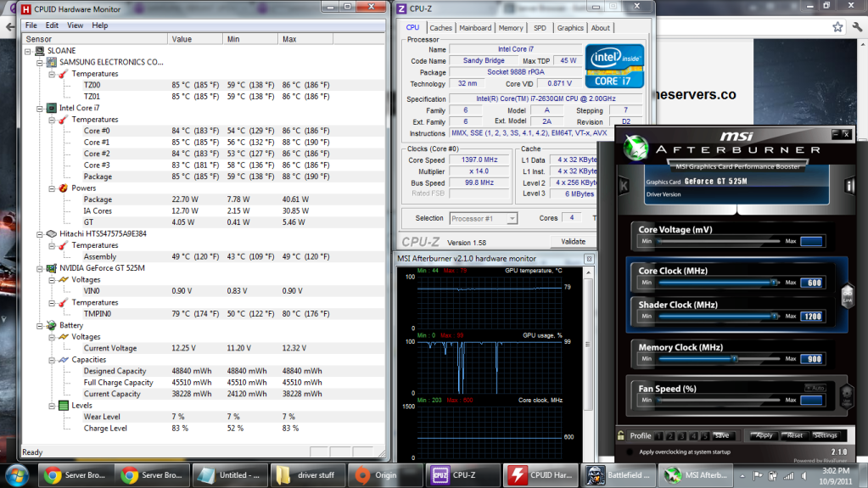Switch to the SPD tab in CPU-Z
This screenshot has height=488, width=868.
[540, 28]
